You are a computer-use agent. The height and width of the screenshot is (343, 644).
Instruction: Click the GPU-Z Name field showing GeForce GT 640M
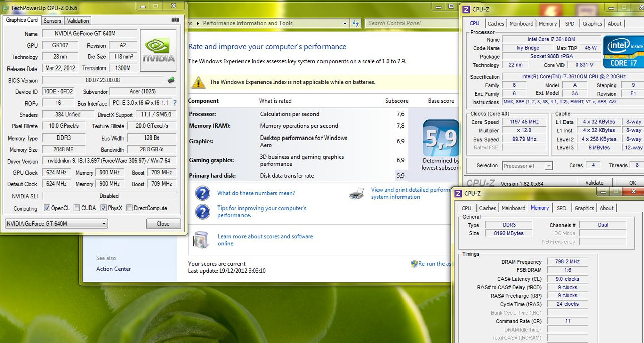[x=89, y=34]
